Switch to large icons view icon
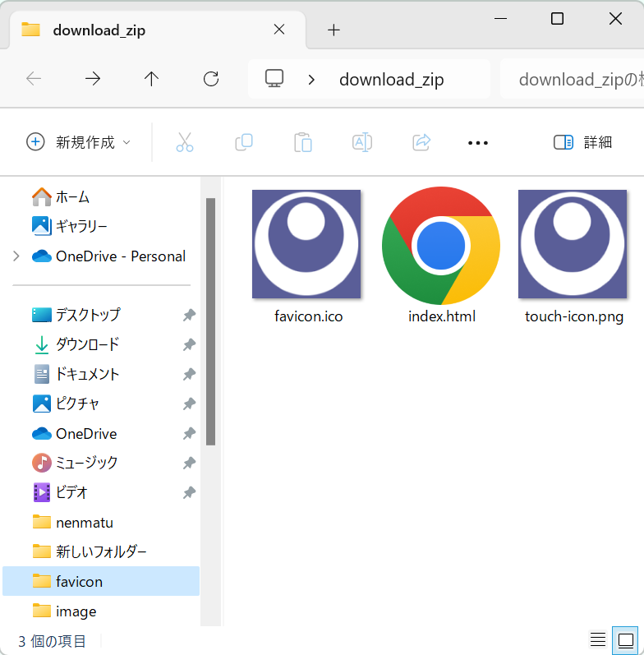The image size is (644, 655). pyautogui.click(x=625, y=640)
